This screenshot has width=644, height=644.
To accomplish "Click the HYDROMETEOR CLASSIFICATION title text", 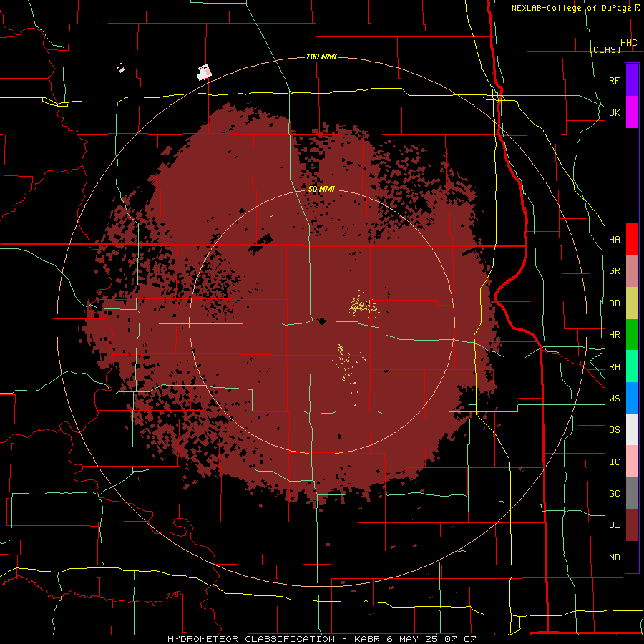I will click(251, 639).
